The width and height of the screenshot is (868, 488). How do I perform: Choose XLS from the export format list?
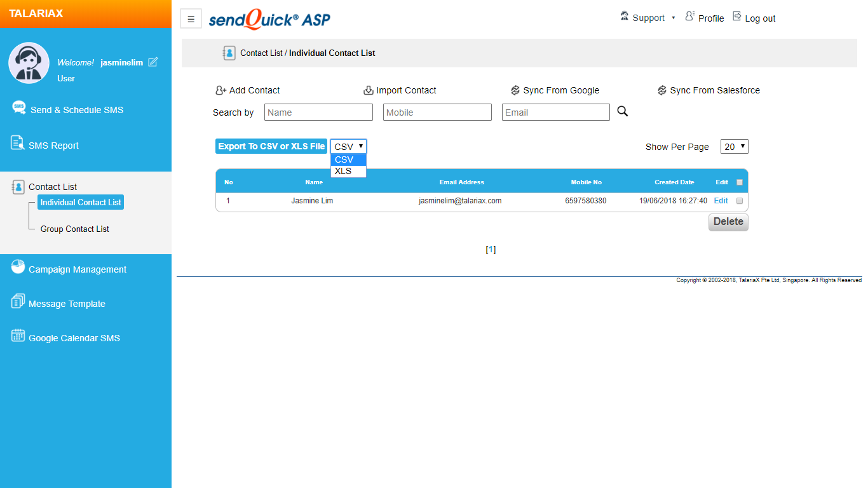(348, 171)
